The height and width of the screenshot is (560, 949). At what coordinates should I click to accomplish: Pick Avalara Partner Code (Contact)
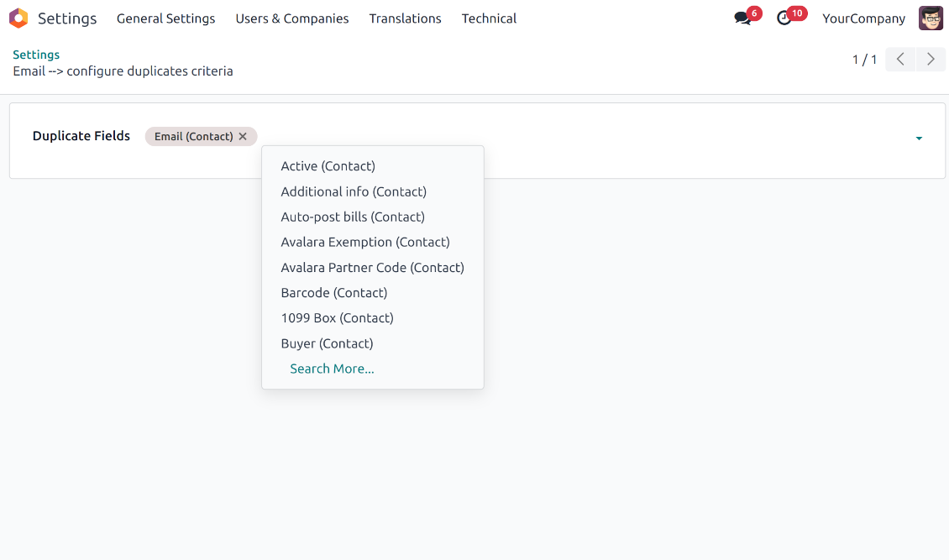click(373, 267)
